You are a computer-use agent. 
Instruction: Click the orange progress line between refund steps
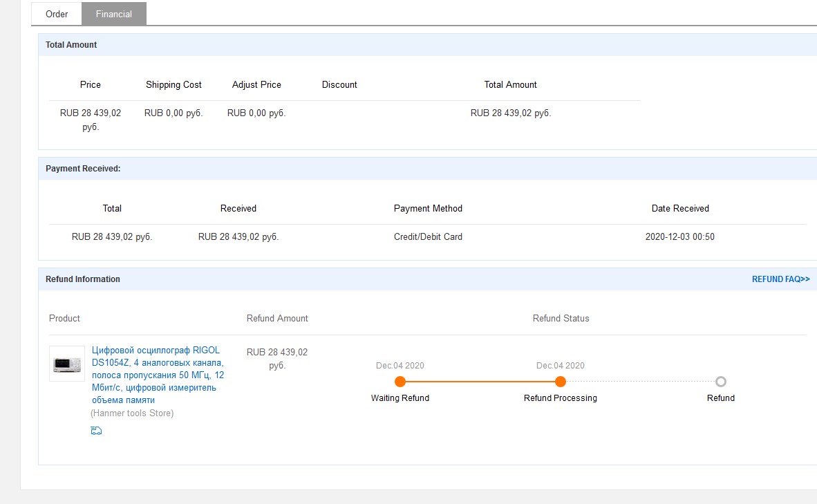(480, 382)
